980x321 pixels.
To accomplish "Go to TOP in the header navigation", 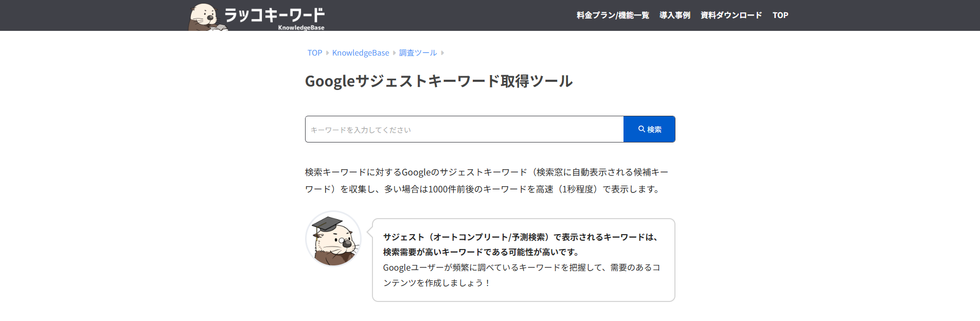I will [x=780, y=15].
